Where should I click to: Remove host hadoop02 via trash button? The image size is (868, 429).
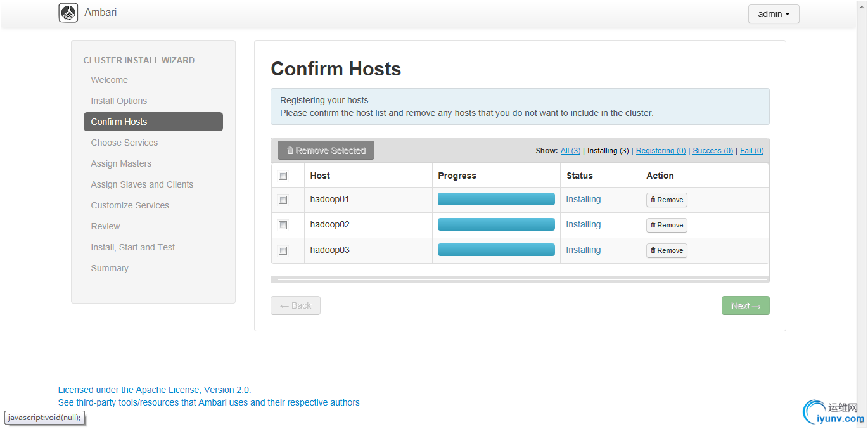click(667, 225)
